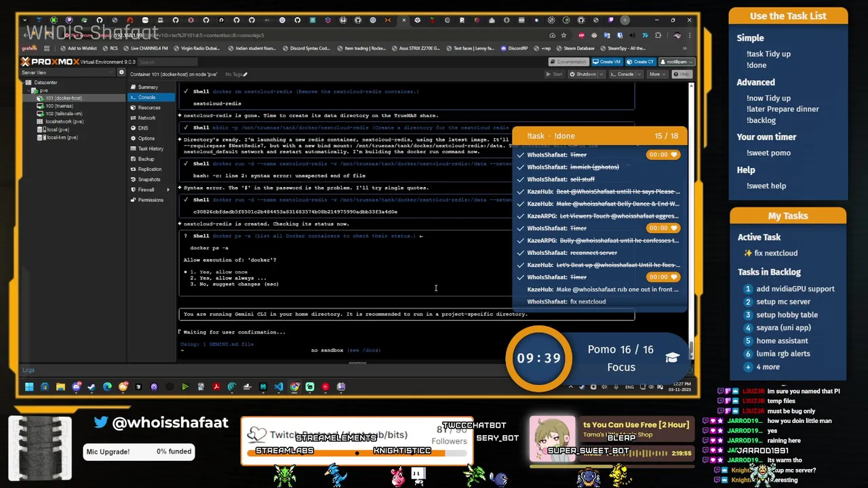Bookmark page with the star icon
Viewport: 868px width, 488px height.
point(564,35)
